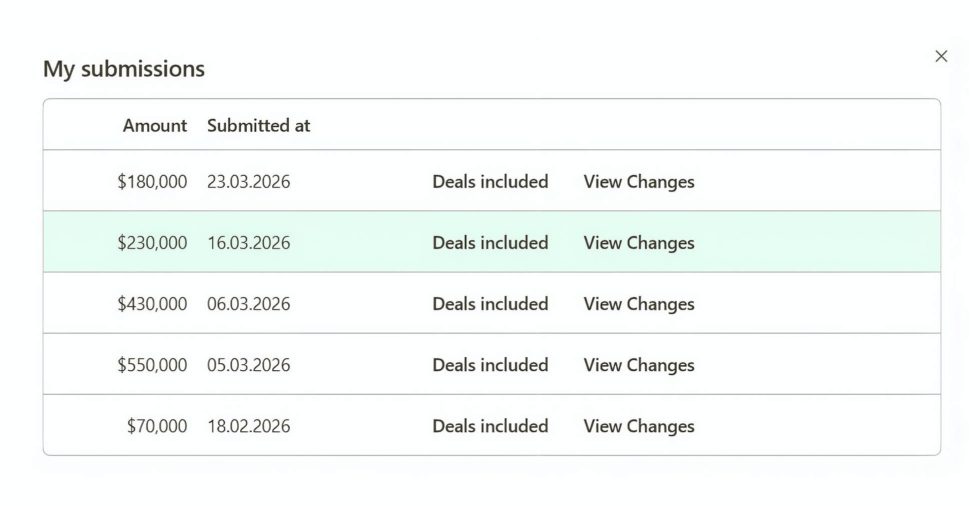Click the Amount column header
980x506 pixels.
155,125
